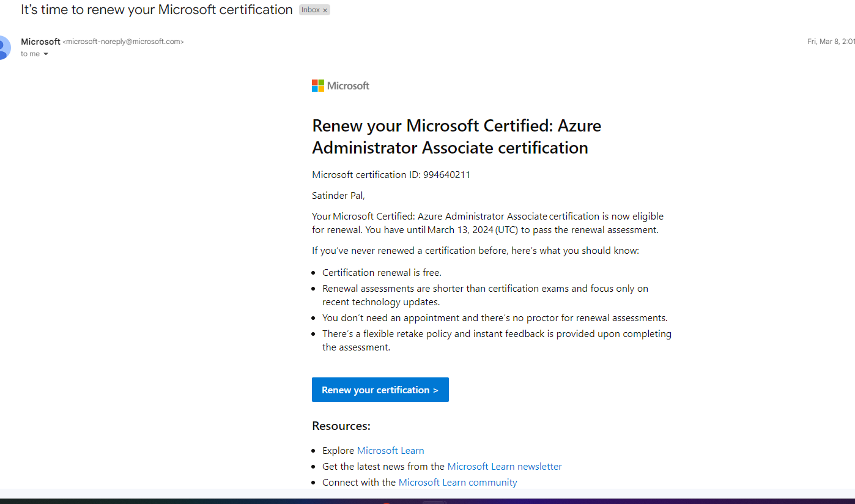Open the Microsoft Learn link
The image size is (855, 504).
[391, 451]
